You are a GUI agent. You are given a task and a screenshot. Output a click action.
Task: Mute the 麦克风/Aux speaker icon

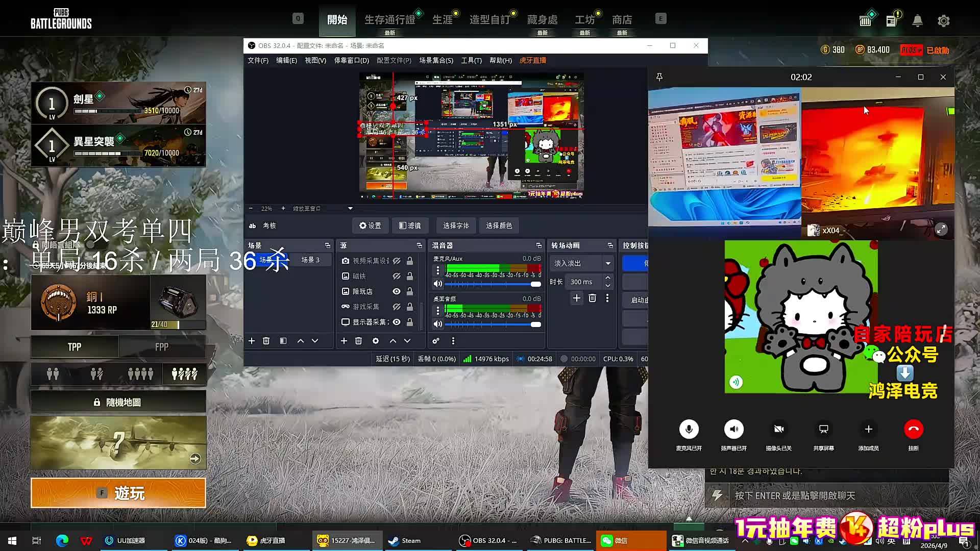(437, 284)
